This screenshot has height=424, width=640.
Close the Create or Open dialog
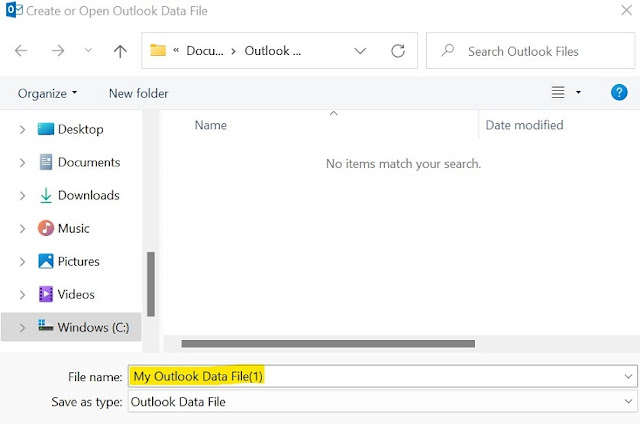626,10
